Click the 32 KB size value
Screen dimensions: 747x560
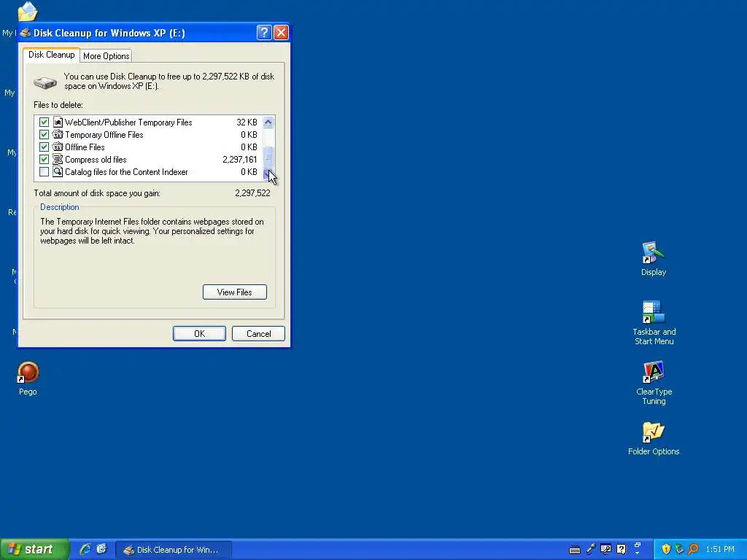[x=247, y=122]
